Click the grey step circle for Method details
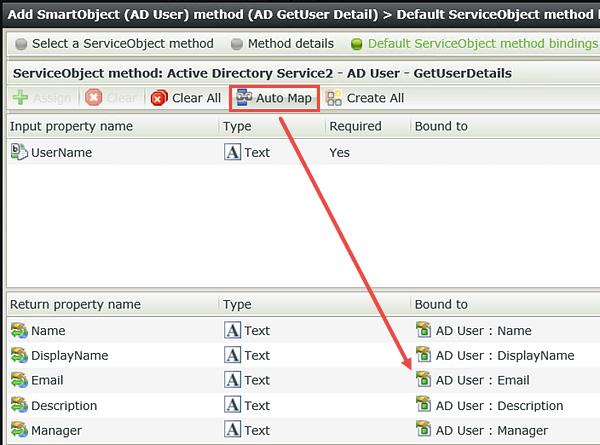This screenshot has height=445, width=600. [x=237, y=44]
